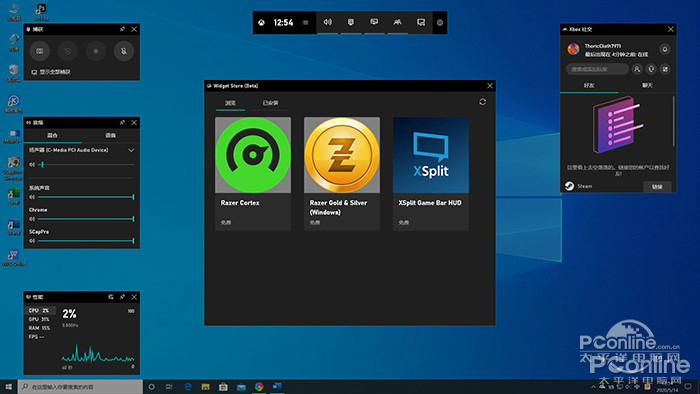Open Performance widget options icon

click(x=111, y=297)
